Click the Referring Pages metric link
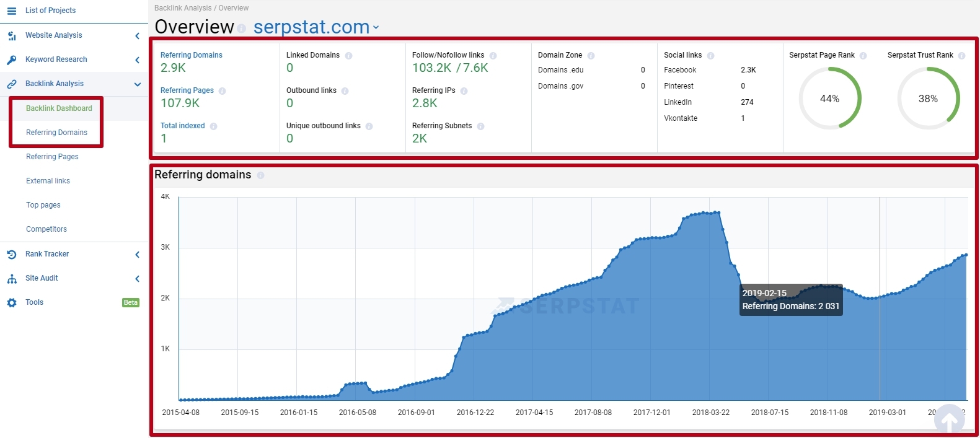The width and height of the screenshot is (980, 438). click(x=187, y=90)
